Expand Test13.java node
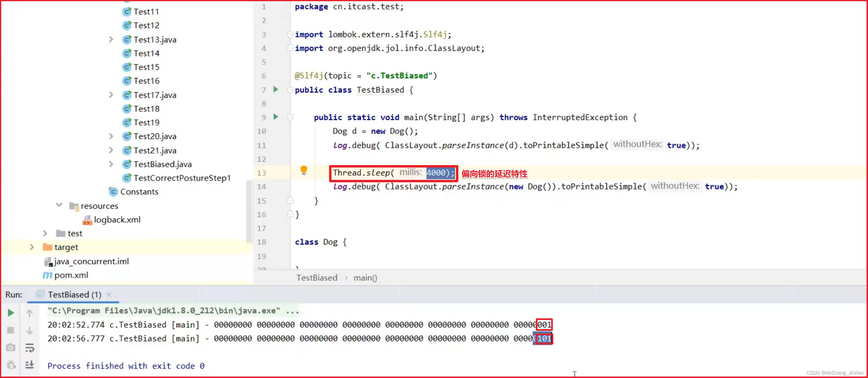This screenshot has width=868, height=378. [111, 39]
